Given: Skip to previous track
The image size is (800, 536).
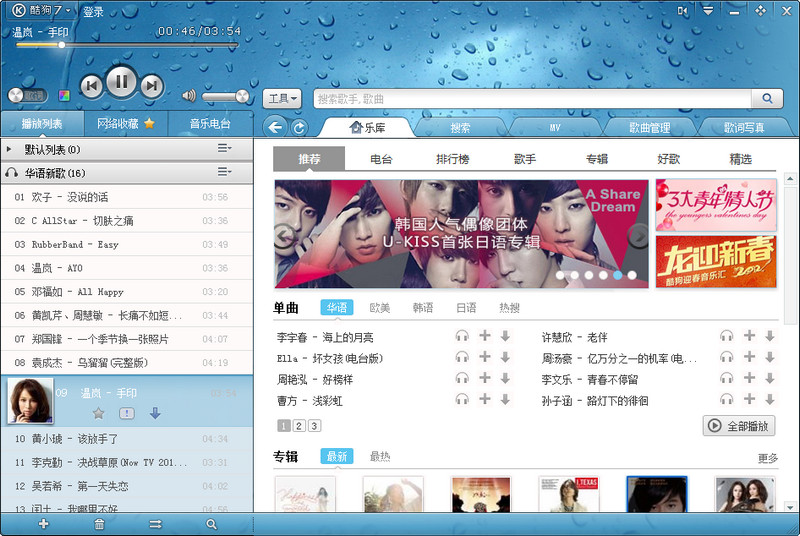Looking at the screenshot, I should pos(92,86).
